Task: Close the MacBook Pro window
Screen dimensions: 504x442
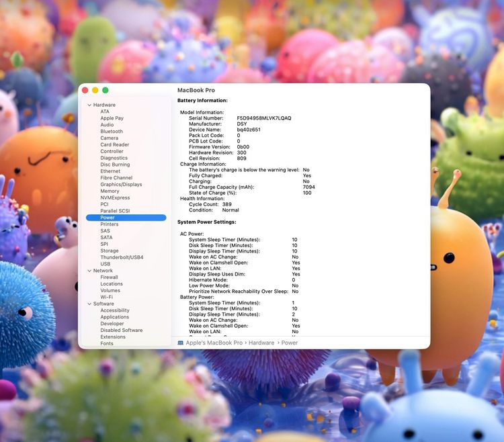Action: pos(85,90)
